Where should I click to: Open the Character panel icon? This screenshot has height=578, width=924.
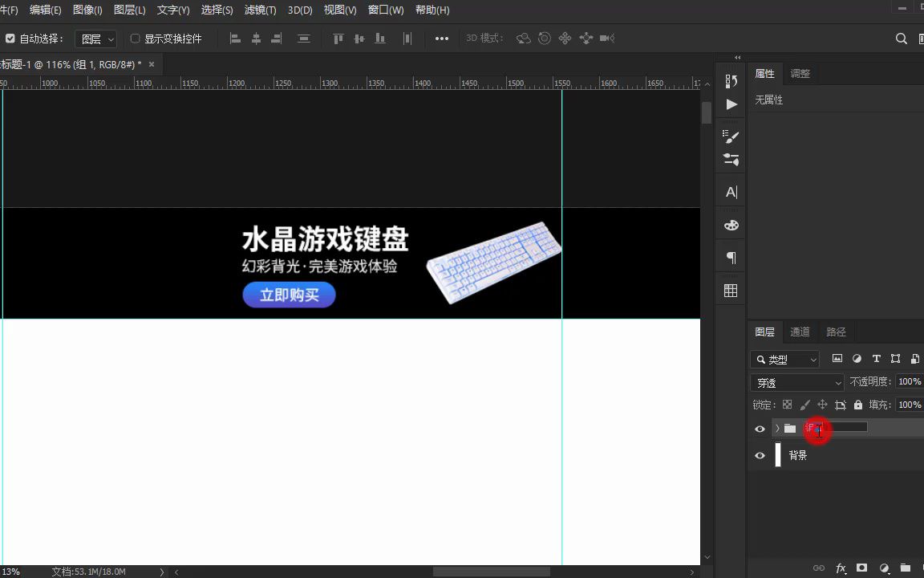[730, 192]
